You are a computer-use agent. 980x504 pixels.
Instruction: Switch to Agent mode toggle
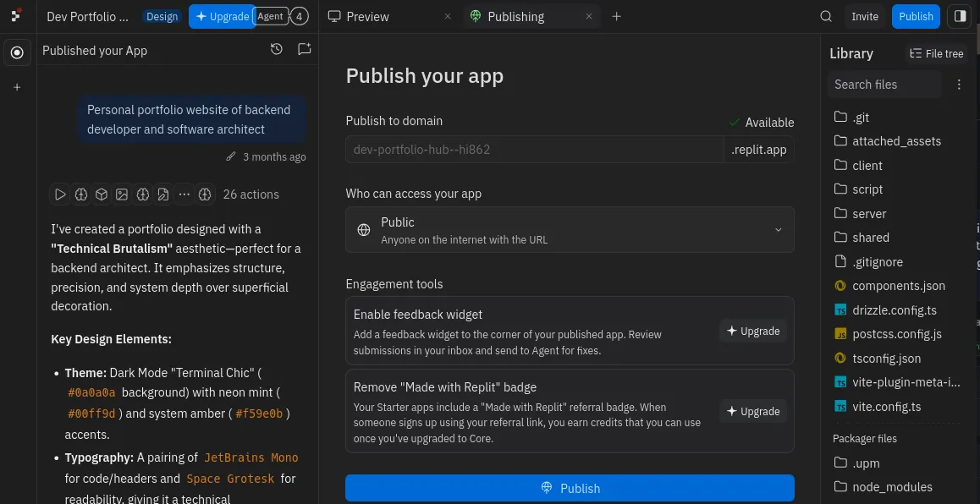pyautogui.click(x=271, y=16)
